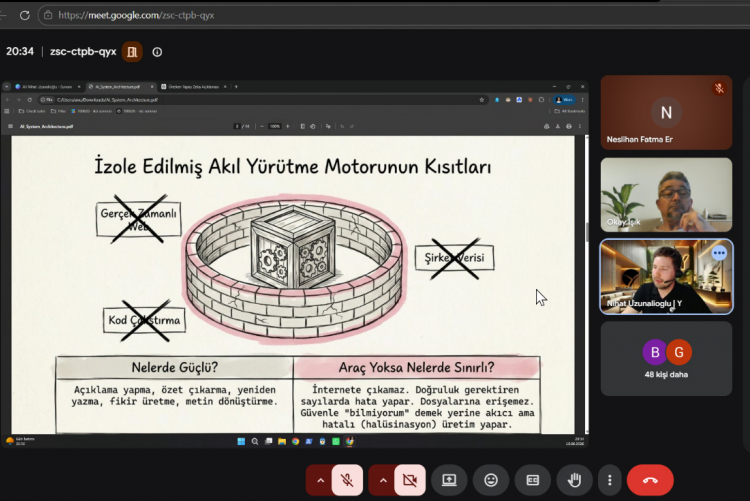This screenshot has width=750, height=501.
Task: Click the shared PDF viewer's vertical scrollbar
Action: 587,284
